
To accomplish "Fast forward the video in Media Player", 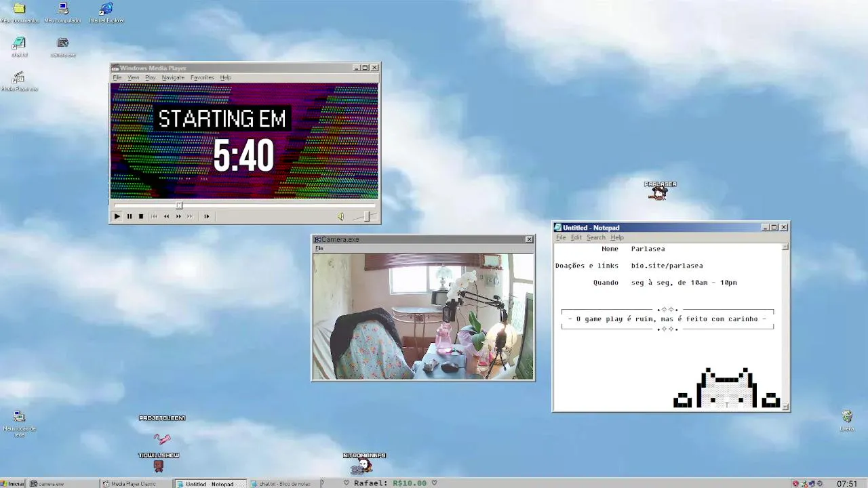I will pos(178,216).
